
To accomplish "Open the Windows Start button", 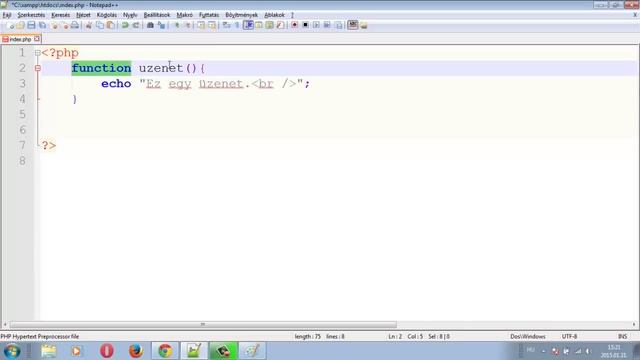I will pos(12,351).
